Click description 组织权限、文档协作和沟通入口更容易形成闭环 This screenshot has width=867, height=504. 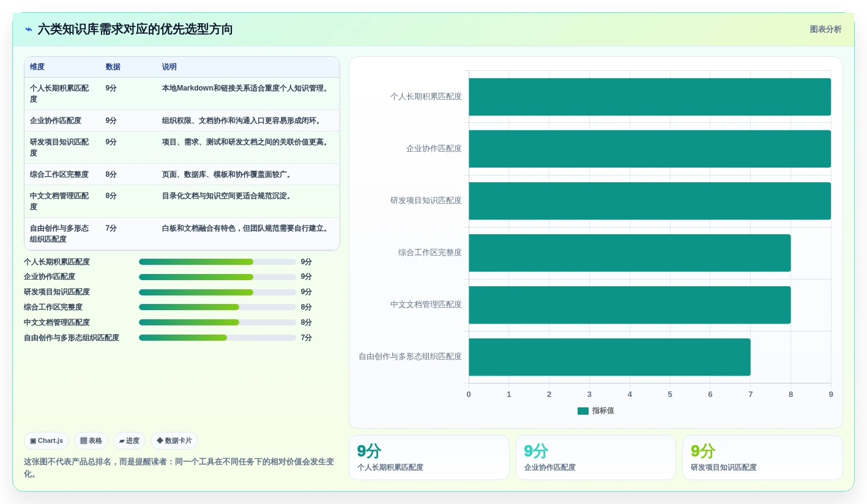click(242, 120)
